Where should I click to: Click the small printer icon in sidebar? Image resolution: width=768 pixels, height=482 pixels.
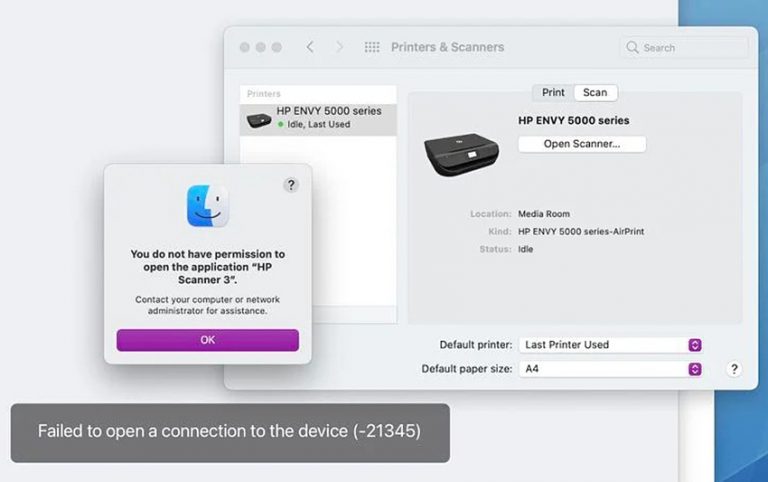point(259,120)
